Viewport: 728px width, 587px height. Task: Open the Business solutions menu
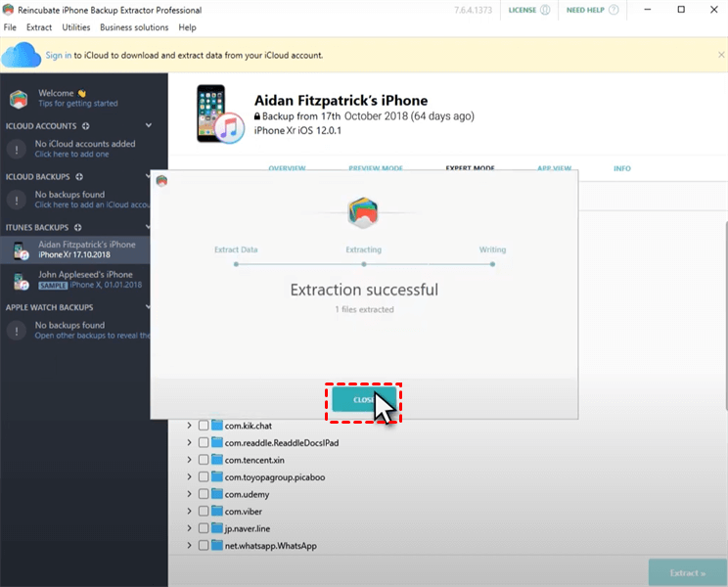(x=134, y=27)
